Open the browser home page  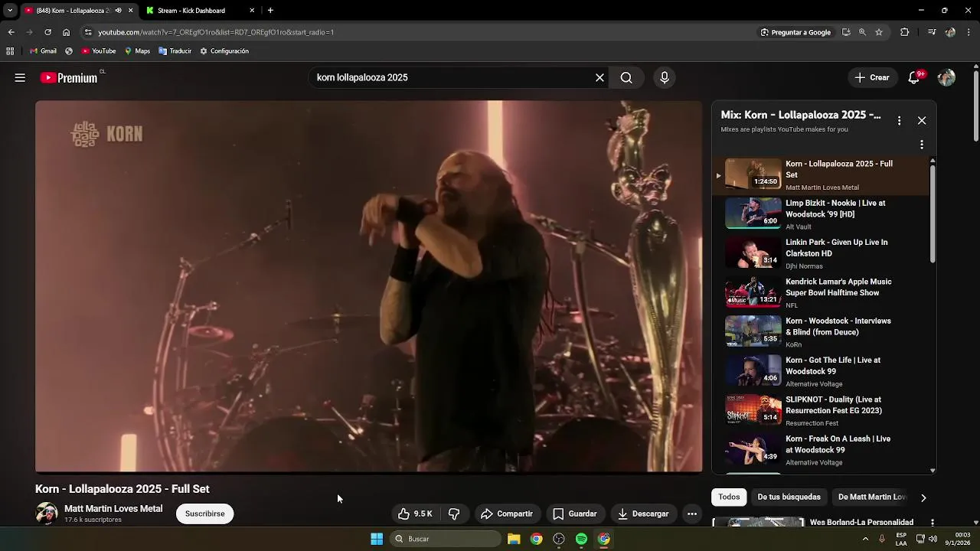tap(66, 32)
